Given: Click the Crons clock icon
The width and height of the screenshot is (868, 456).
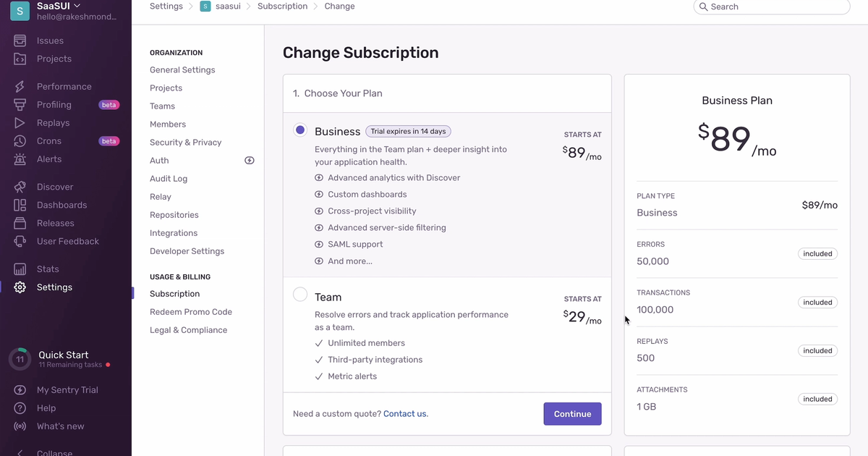Looking at the screenshot, I should [20, 141].
